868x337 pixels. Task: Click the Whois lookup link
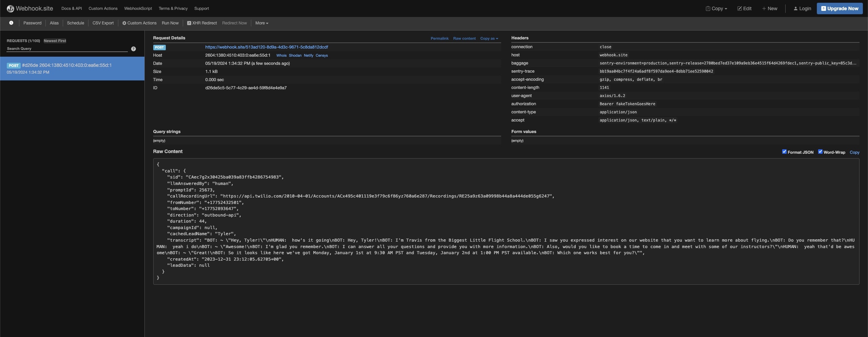tap(281, 55)
